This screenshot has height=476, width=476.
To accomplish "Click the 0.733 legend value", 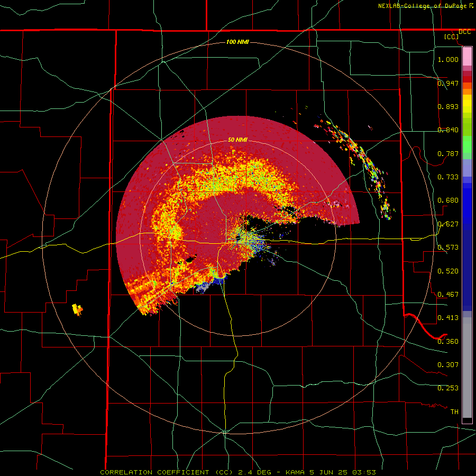I will click(448, 177).
